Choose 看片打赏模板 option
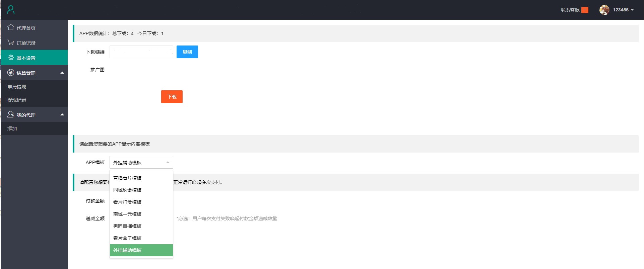The height and width of the screenshot is (269, 644). (x=141, y=202)
